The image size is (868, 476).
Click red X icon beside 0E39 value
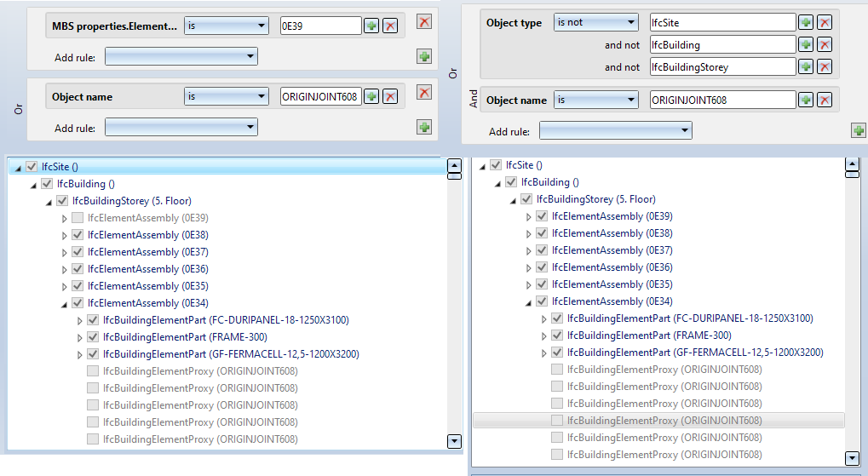(x=390, y=26)
